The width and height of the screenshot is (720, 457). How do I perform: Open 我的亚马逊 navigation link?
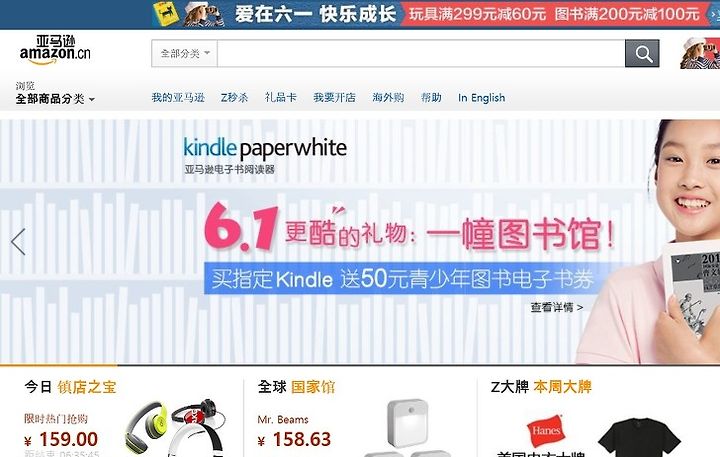click(178, 97)
